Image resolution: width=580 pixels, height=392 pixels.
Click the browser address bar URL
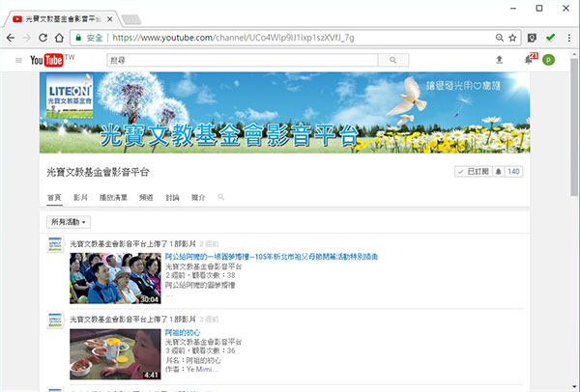(x=233, y=38)
